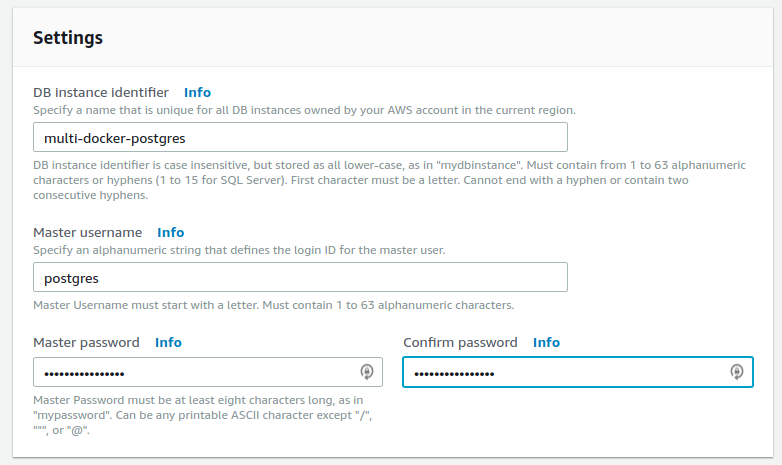Click the Confirm password label text

point(460,342)
